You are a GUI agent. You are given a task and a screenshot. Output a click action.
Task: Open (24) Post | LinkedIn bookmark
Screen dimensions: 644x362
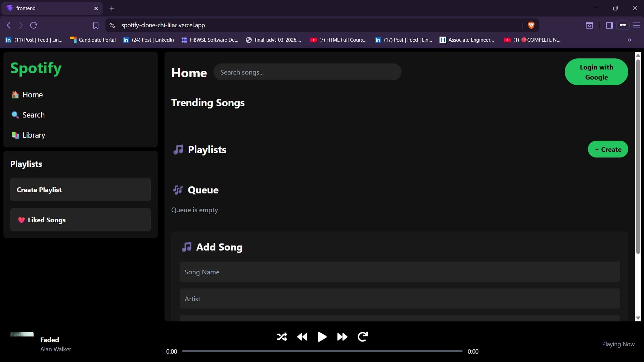[x=148, y=40]
